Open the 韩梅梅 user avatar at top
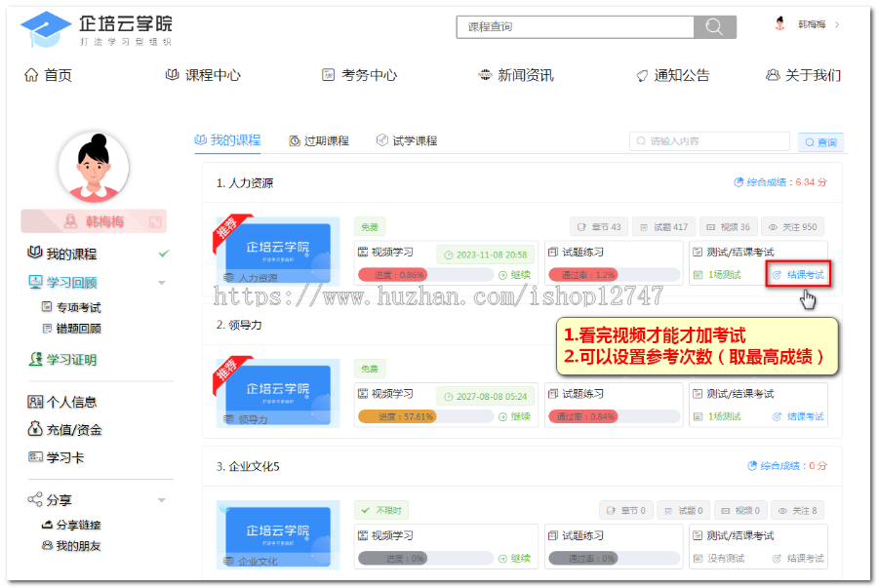878x588 pixels. tap(779, 23)
